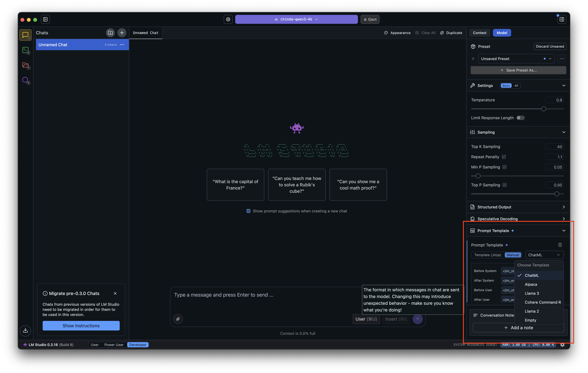
Task: Open app settings with the gear icon
Action: (228, 19)
